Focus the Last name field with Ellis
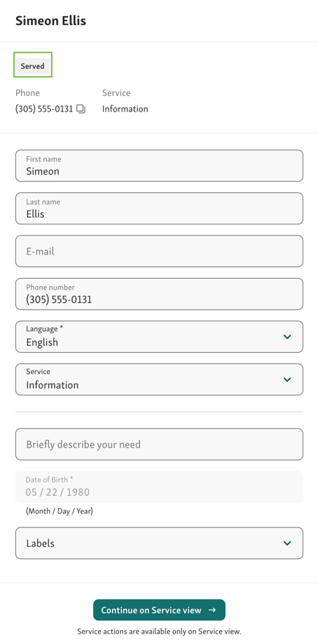This screenshot has height=644, width=318. (x=159, y=208)
